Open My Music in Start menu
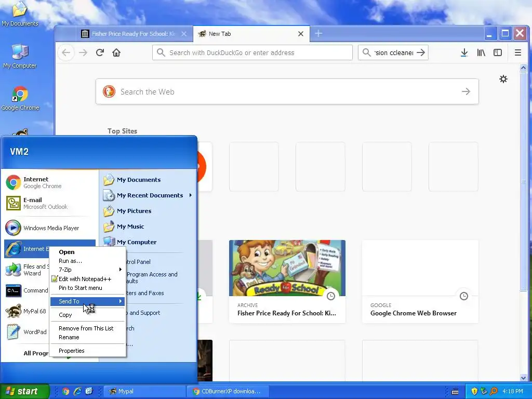 [148, 227]
